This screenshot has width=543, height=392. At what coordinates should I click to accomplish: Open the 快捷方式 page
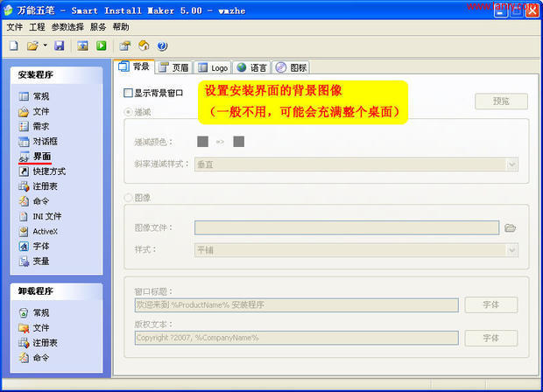coord(42,171)
